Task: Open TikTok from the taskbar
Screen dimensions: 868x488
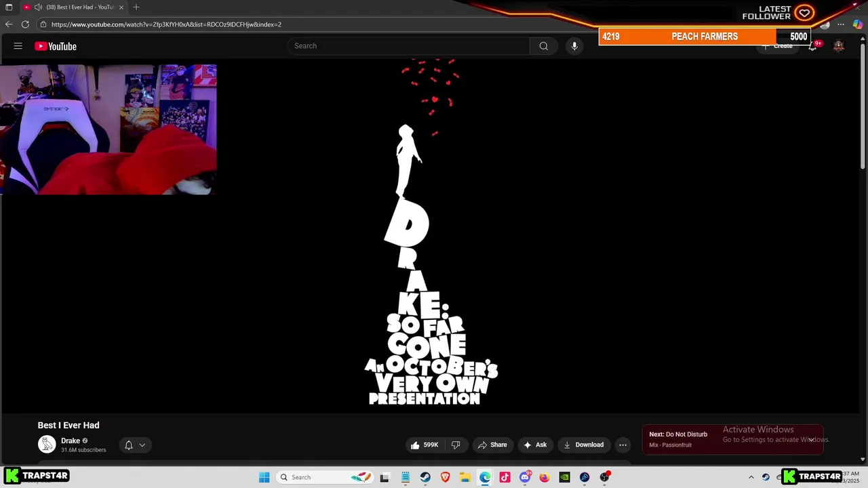Action: coord(505,477)
